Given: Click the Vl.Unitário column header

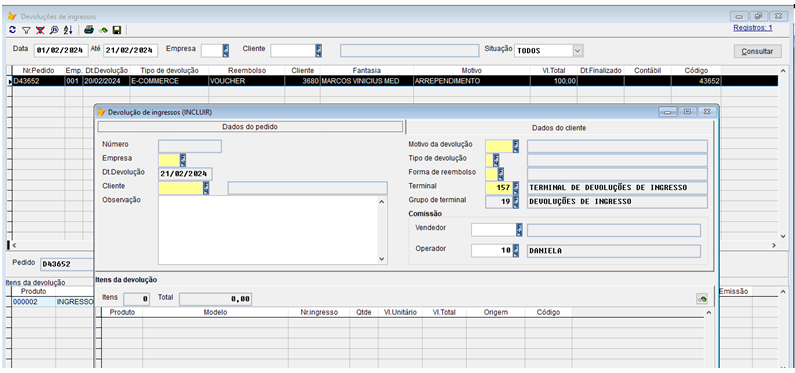Looking at the screenshot, I should click(x=400, y=312).
